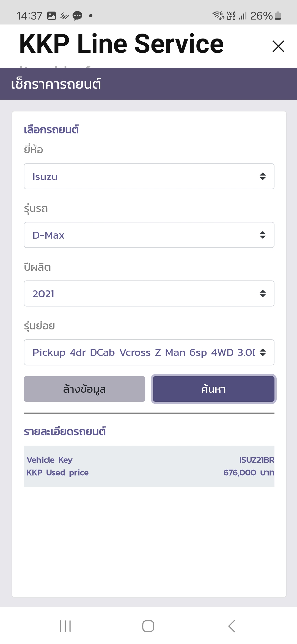Open the Isuzu brand dropdown
Image resolution: width=297 pixels, height=644 pixels.
click(149, 176)
